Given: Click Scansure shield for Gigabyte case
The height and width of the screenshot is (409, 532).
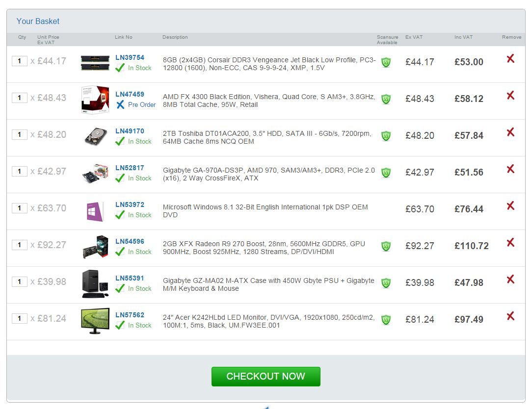Looking at the screenshot, I should (x=386, y=283).
